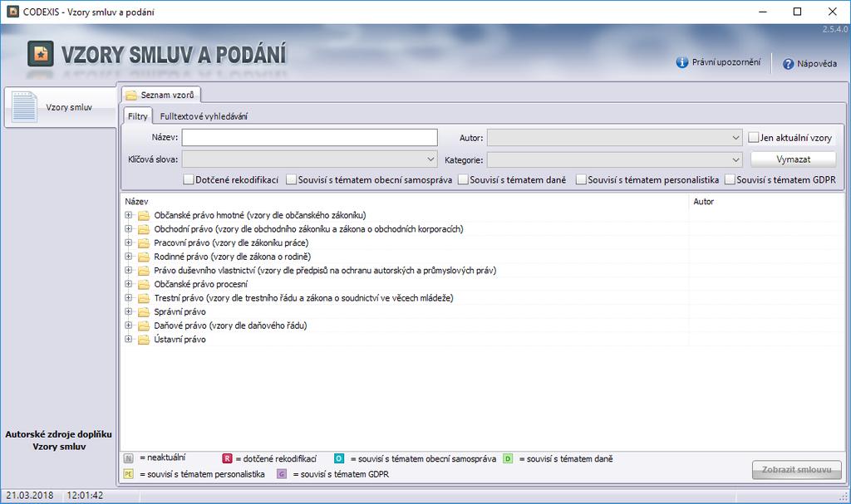Screen dimensions: 851x504
Task: Open the Kategorie dropdown
Action: click(x=614, y=159)
